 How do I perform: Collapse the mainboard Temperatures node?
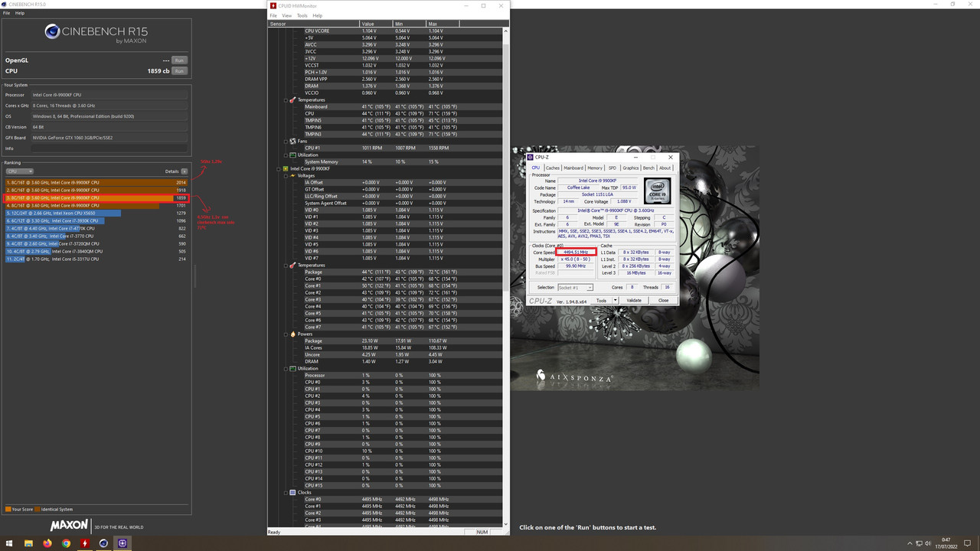[x=286, y=100]
